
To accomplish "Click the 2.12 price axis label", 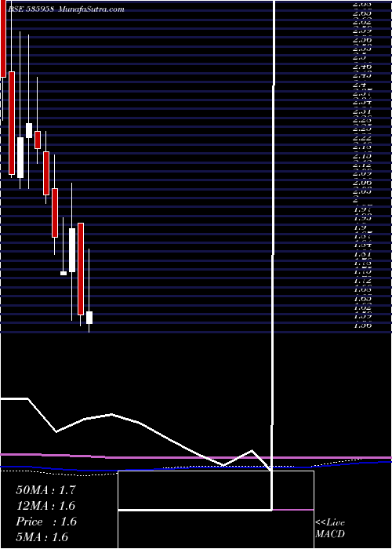I will click(362, 165).
